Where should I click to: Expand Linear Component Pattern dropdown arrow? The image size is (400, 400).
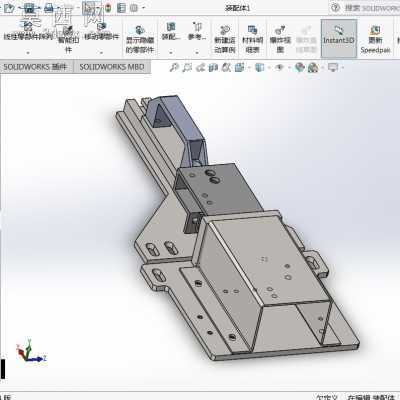(28, 53)
